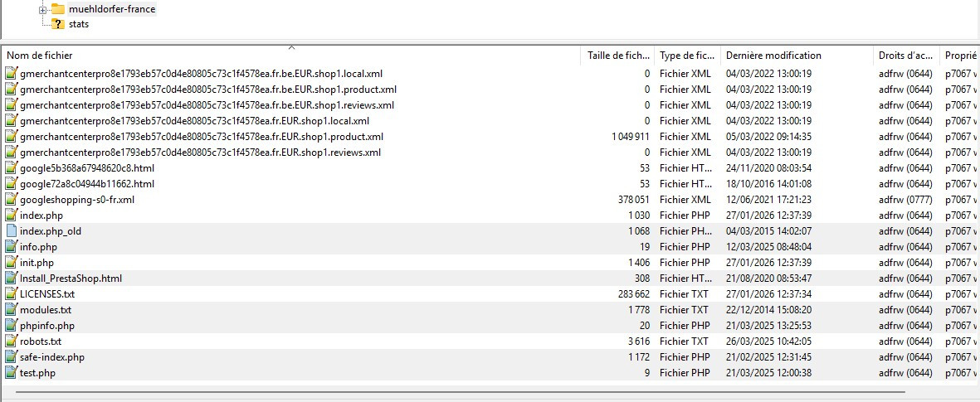The height and width of the screenshot is (402, 980).
Task: Select safe-index.php in the file list
Action: tap(52, 357)
